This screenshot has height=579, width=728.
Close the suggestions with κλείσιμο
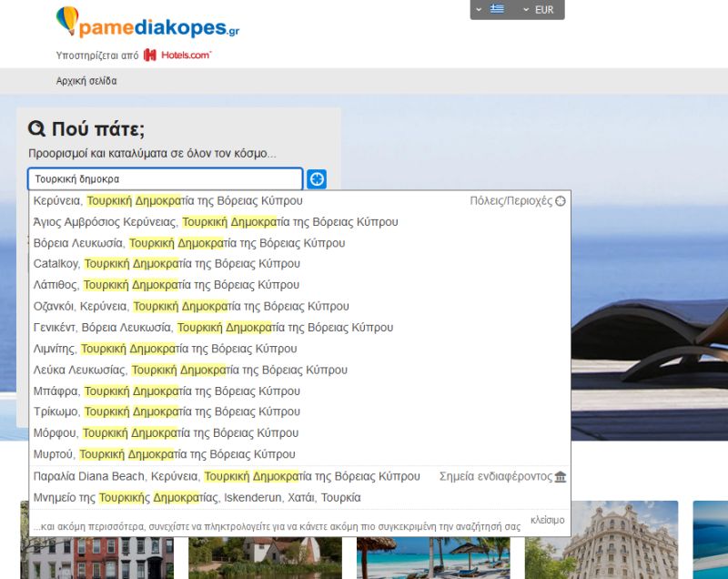(x=548, y=520)
